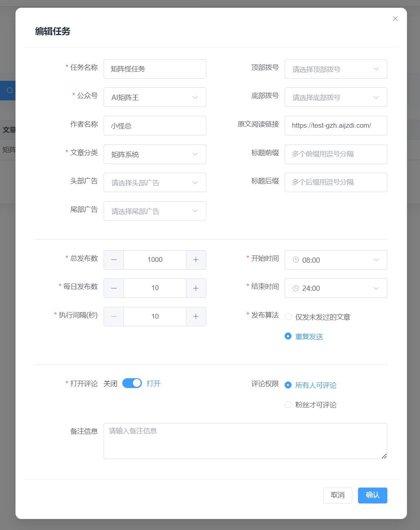Increase 每日发布数 with the plus icon
This screenshot has width=420, height=530.
click(196, 288)
